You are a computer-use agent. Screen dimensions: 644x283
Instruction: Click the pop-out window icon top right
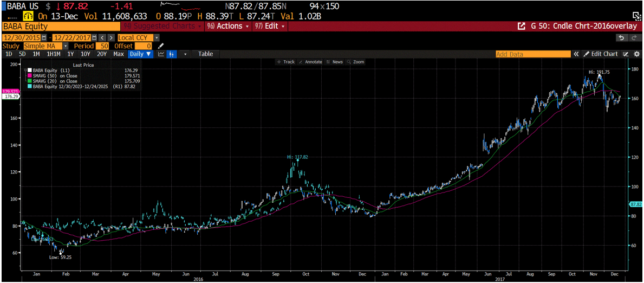(636, 16)
